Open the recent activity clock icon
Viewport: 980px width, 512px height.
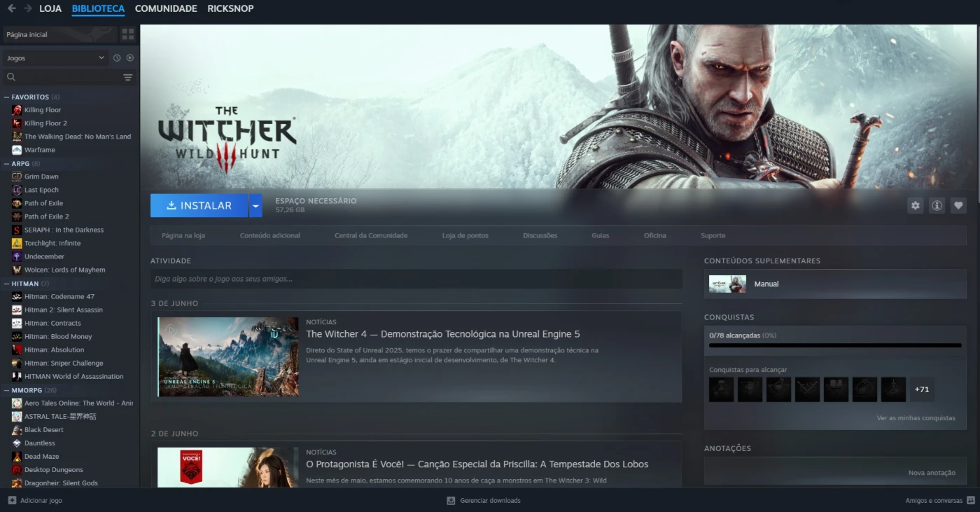(117, 58)
